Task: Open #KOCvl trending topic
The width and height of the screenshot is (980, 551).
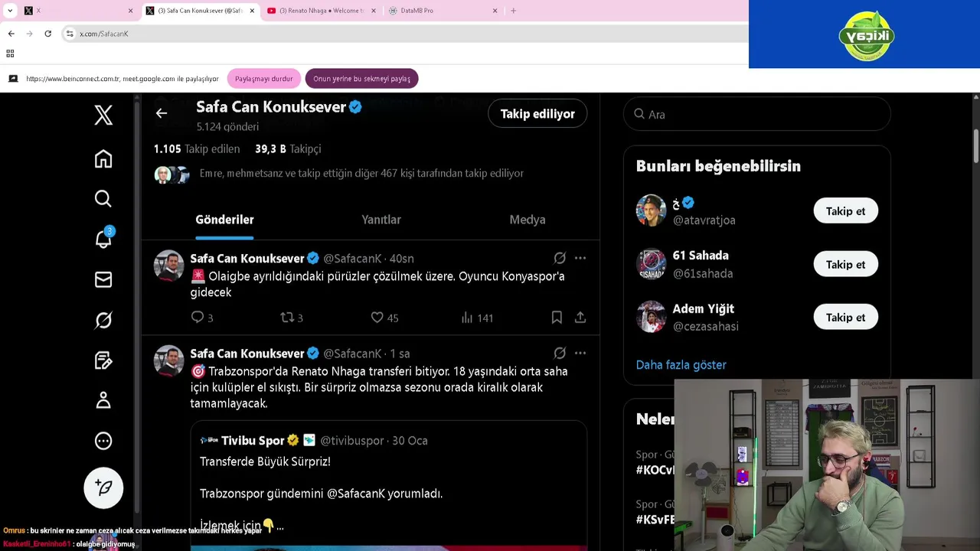Action: pos(655,471)
